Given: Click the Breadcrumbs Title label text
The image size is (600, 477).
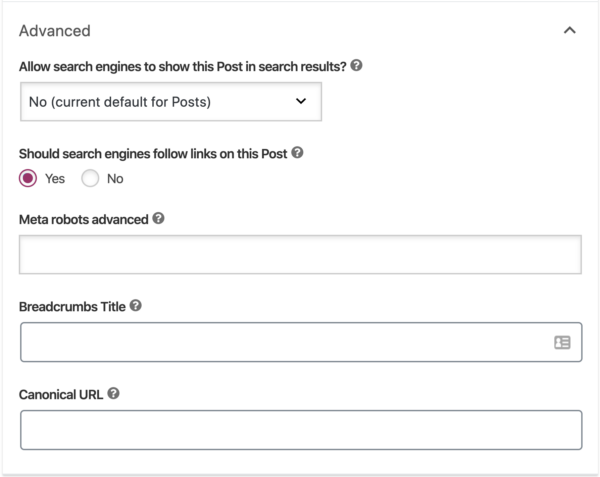Looking at the screenshot, I should (72, 307).
